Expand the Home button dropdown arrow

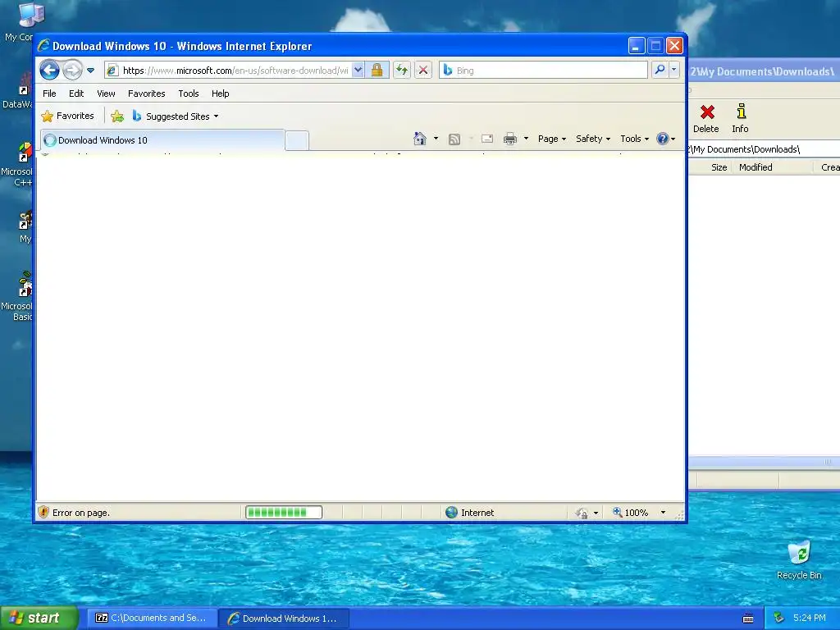436,139
